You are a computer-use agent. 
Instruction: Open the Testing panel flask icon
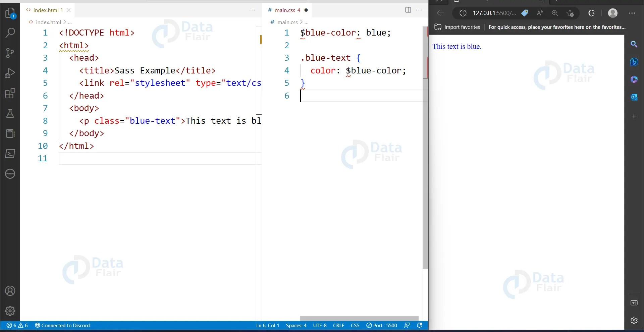click(10, 113)
